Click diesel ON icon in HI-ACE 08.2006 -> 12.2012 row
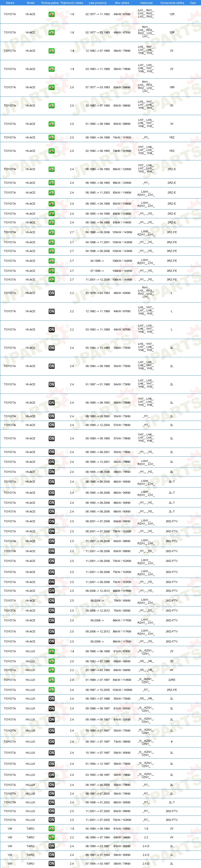This screenshot has width=201, height=868. [x=51, y=591]
